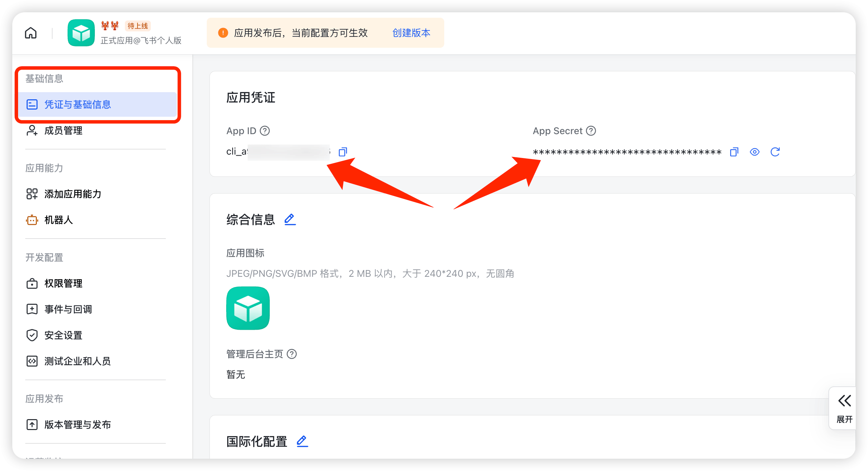
Task: Edit 综合信息 with the pencil button
Action: coord(290,219)
